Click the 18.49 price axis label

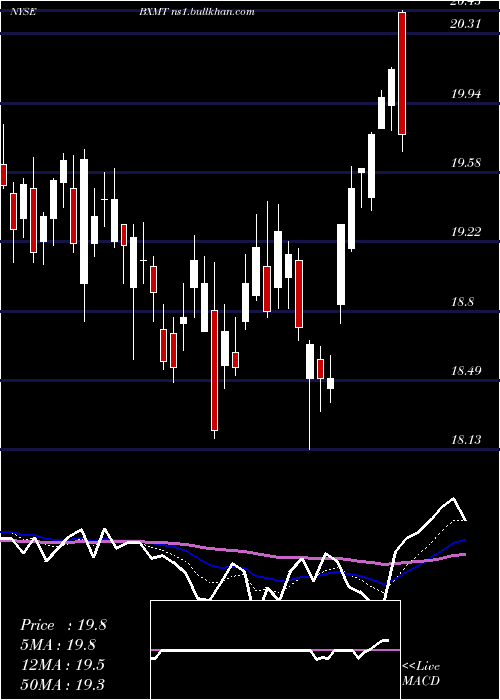point(466,371)
